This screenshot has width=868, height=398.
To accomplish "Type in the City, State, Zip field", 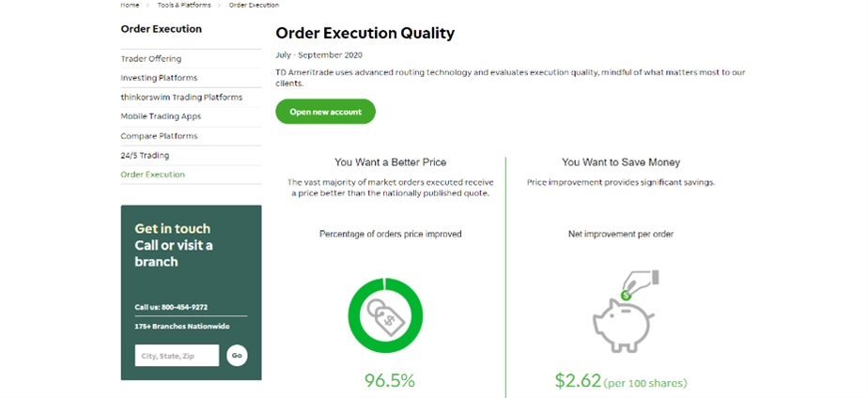I will pyautogui.click(x=177, y=356).
